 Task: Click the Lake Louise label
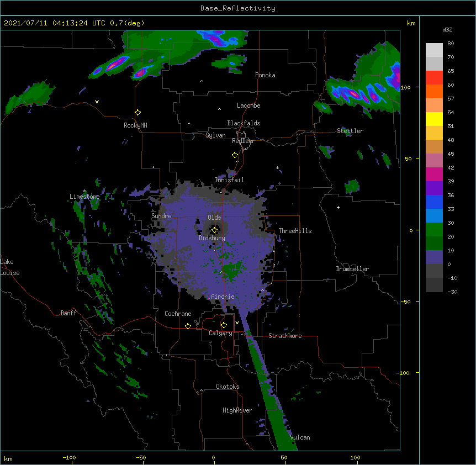coord(10,267)
